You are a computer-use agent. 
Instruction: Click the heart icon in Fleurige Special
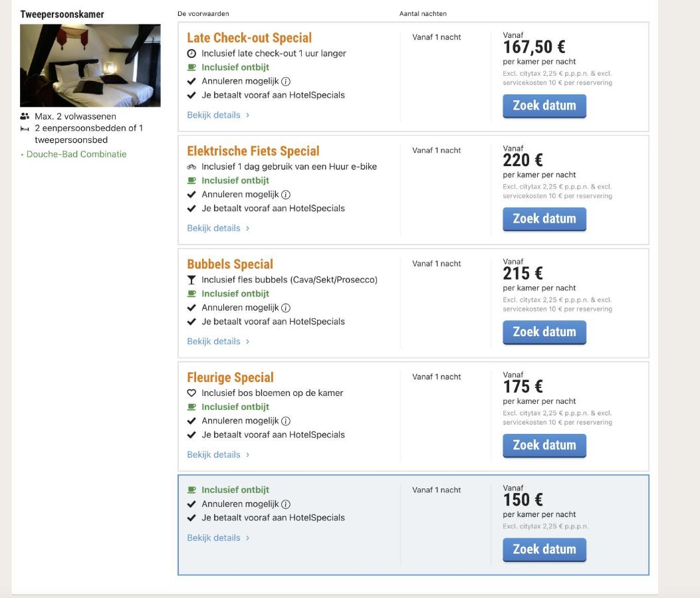191,393
